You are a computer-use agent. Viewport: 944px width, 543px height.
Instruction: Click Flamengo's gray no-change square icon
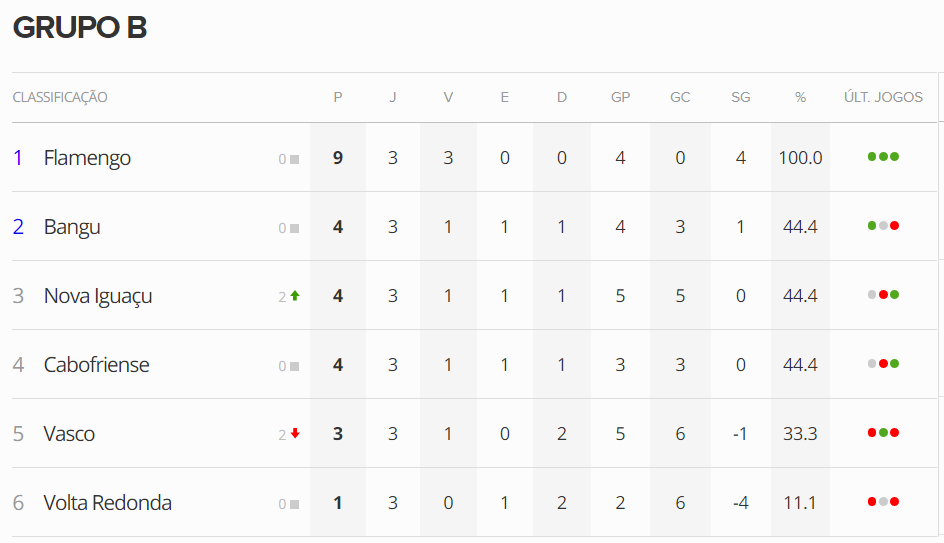click(294, 159)
